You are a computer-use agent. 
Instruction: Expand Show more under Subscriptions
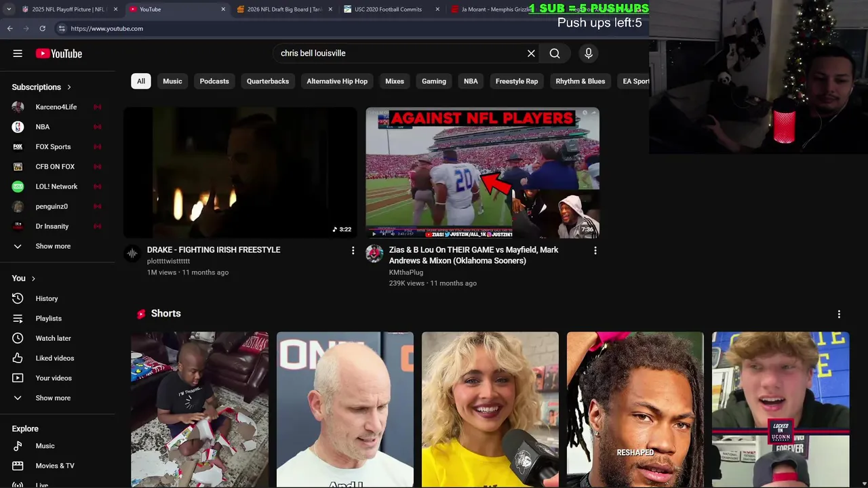click(53, 246)
